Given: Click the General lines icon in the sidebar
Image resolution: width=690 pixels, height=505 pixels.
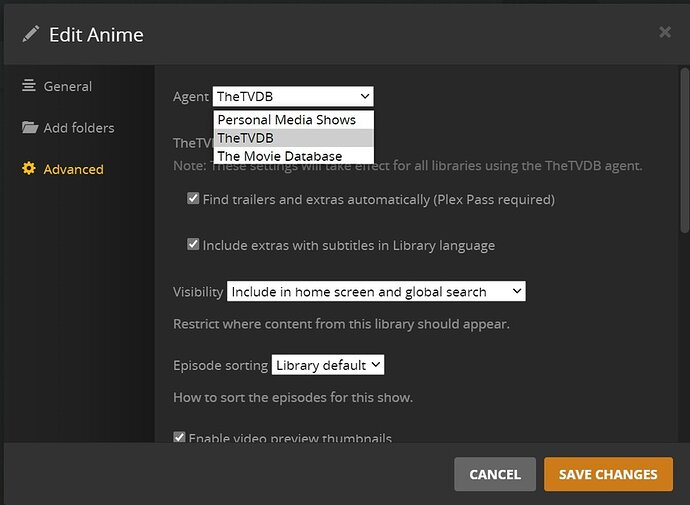Looking at the screenshot, I should [29, 85].
